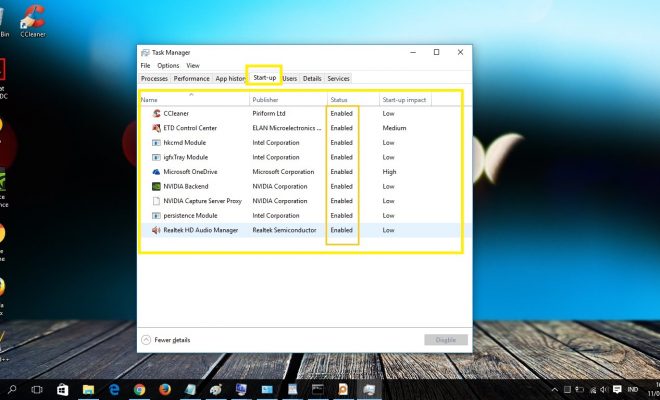Click 'Microsoft Corporation' publisher cell
The image size is (660, 400).
(283, 172)
